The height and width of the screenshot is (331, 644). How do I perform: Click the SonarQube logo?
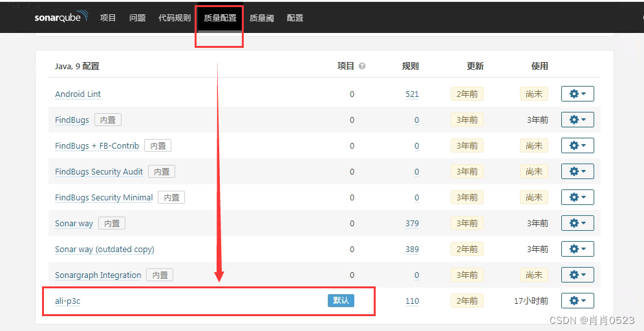point(61,16)
